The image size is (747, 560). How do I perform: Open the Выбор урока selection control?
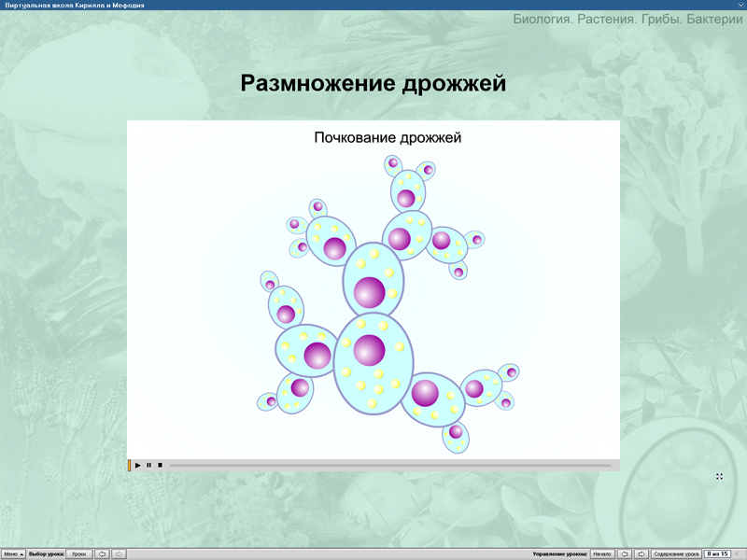coord(47,553)
